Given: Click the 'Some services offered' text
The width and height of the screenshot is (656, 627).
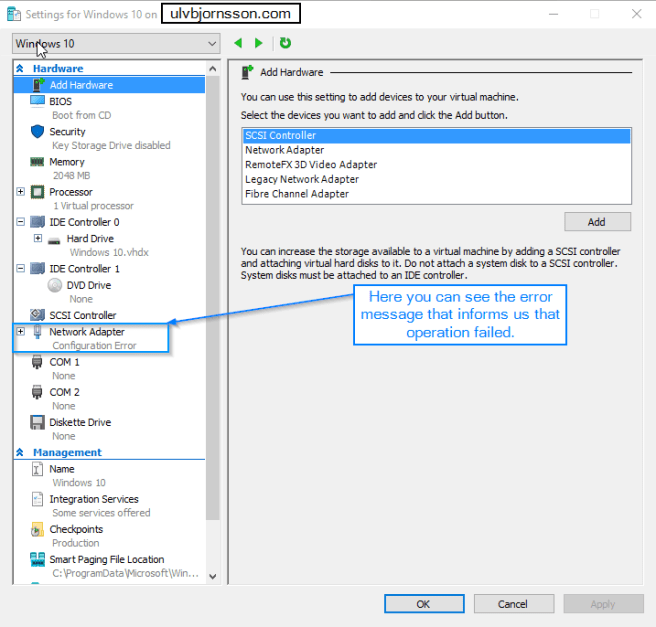Looking at the screenshot, I should point(101,513).
